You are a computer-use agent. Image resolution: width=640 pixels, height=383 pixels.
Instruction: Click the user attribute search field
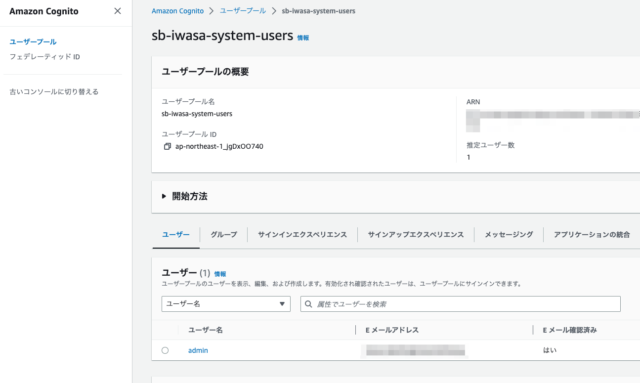tap(460, 304)
